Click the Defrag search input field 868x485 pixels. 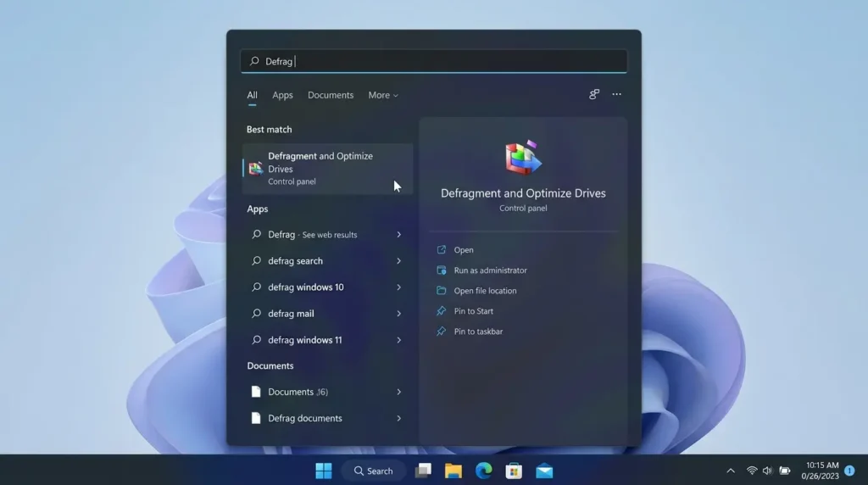click(433, 61)
